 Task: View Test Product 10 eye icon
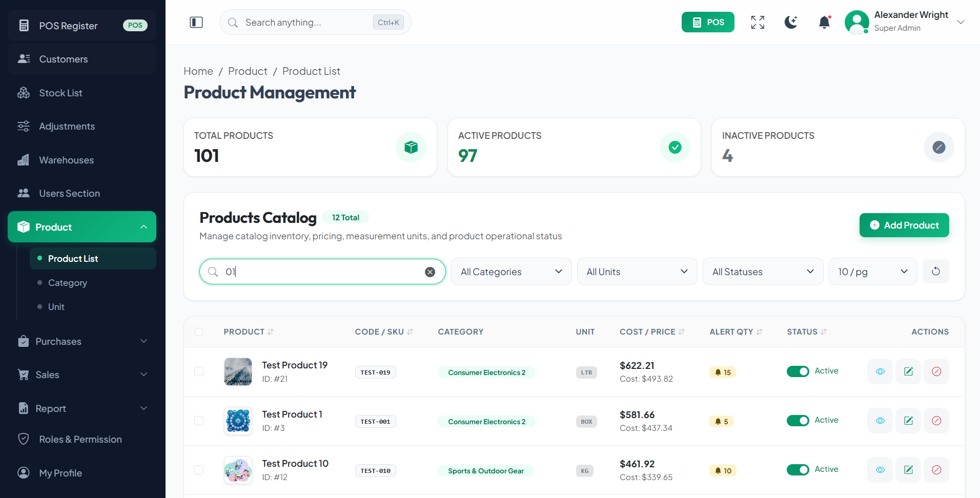[x=880, y=470]
